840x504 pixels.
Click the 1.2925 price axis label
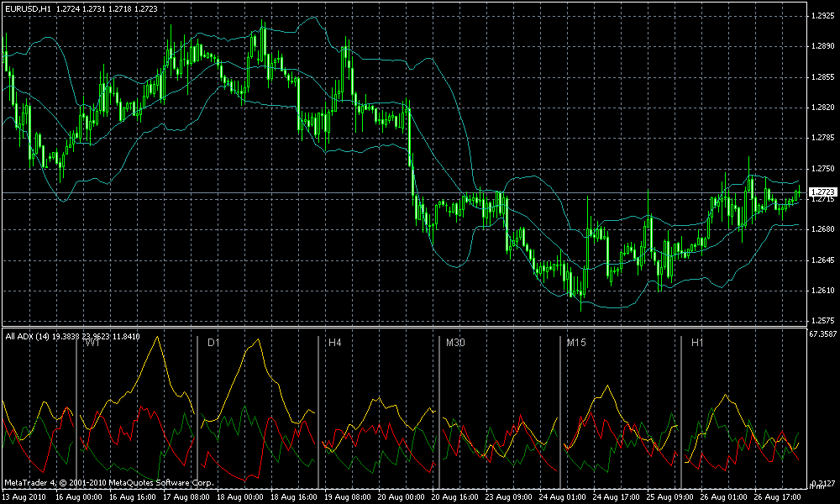824,16
